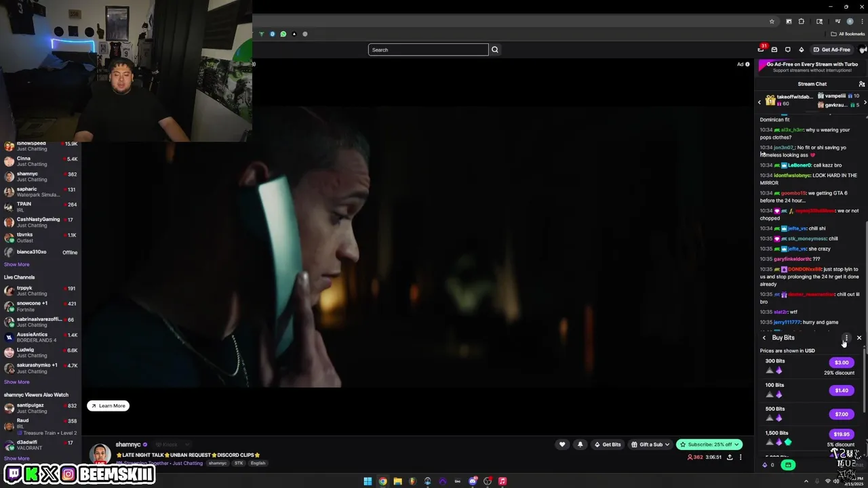Expand Show More recommended channels

(16, 264)
